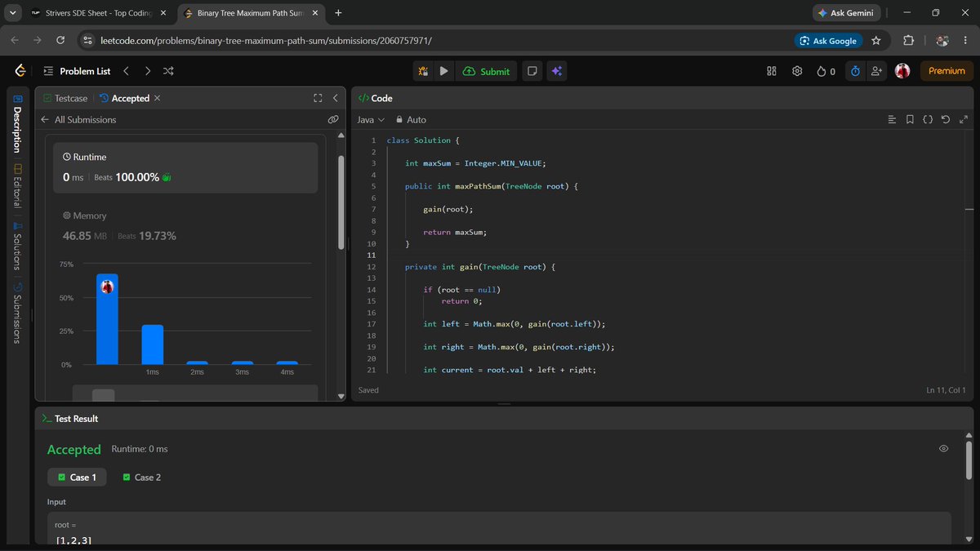
Task: Open the Solutions side tab
Action: point(17,246)
